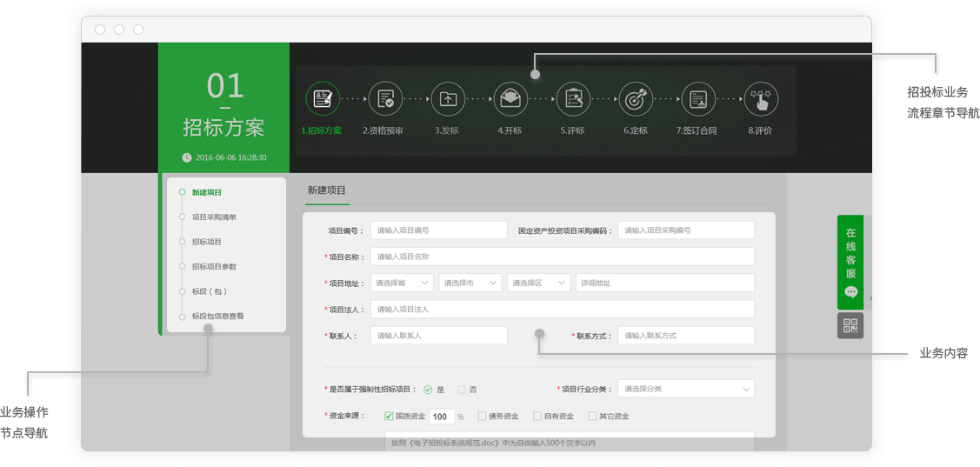Click the 评价 rating icon

click(x=761, y=99)
